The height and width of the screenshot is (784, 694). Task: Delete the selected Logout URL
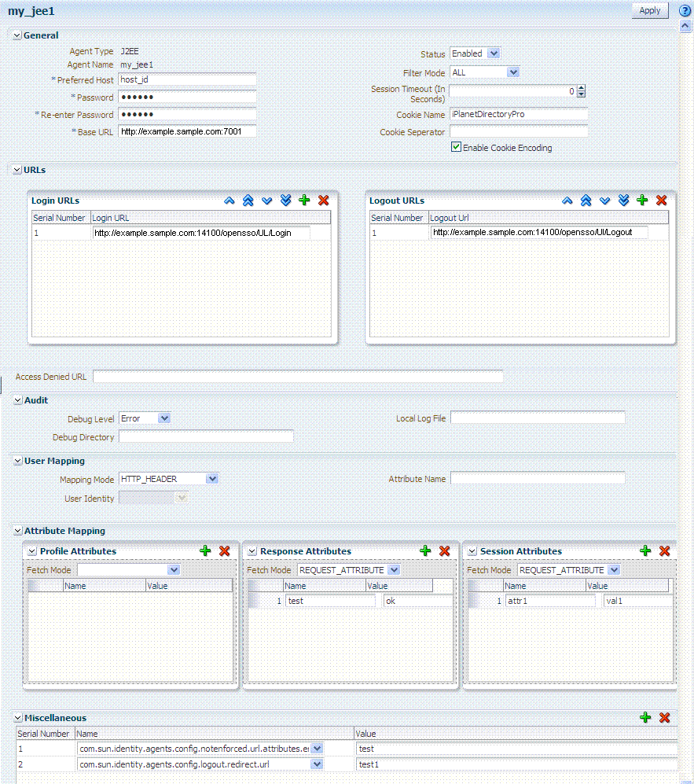662,201
